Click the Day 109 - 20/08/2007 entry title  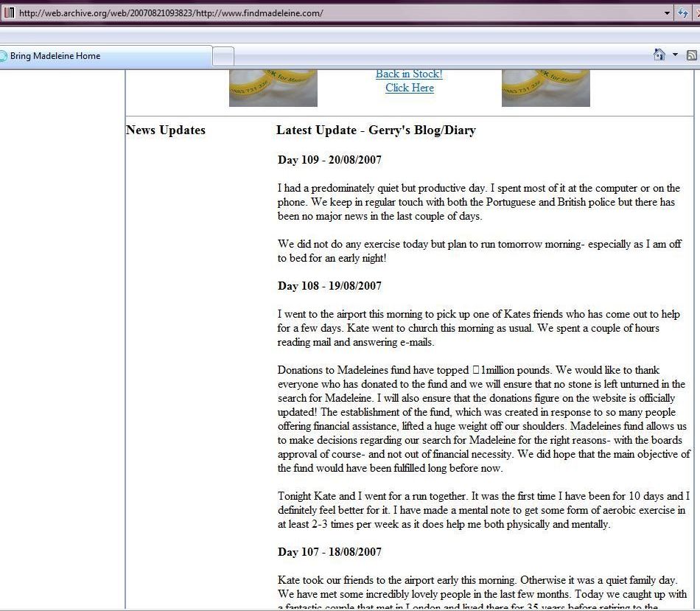[329, 160]
